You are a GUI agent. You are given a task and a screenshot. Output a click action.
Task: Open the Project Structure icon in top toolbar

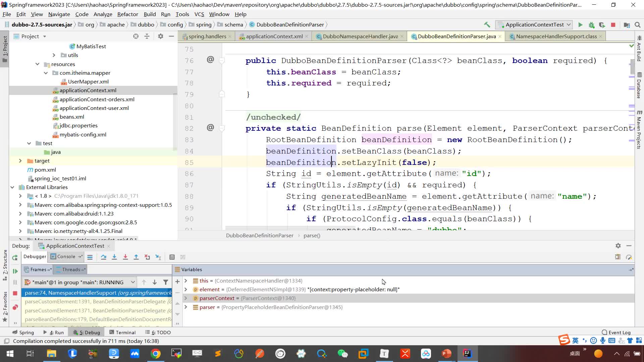click(x=627, y=24)
